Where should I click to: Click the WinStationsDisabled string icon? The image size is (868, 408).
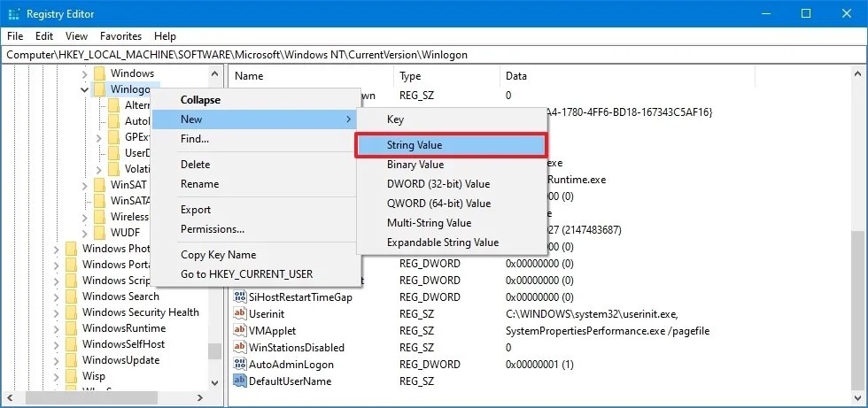[240, 348]
